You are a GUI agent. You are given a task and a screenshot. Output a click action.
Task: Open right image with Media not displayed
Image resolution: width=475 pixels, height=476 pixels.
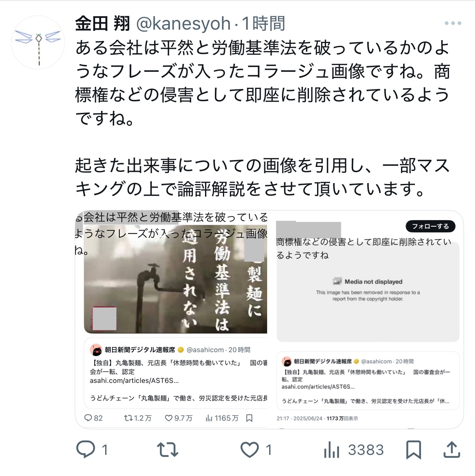coord(368,319)
